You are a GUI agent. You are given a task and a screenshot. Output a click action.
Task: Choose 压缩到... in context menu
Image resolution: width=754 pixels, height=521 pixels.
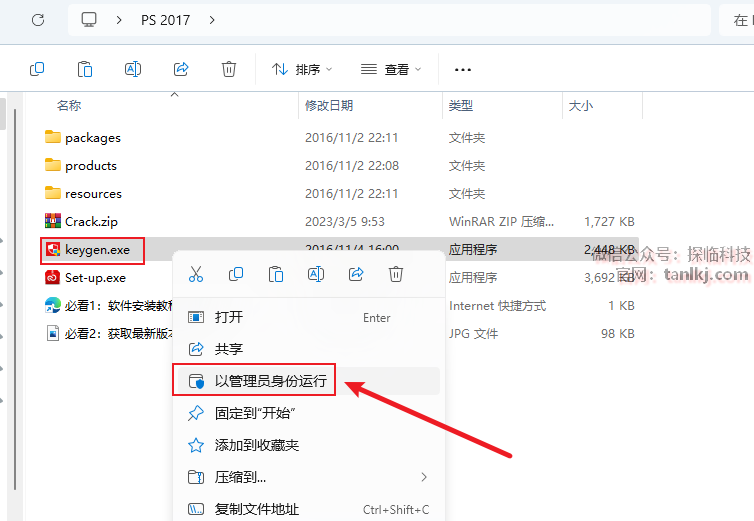[x=308, y=477]
